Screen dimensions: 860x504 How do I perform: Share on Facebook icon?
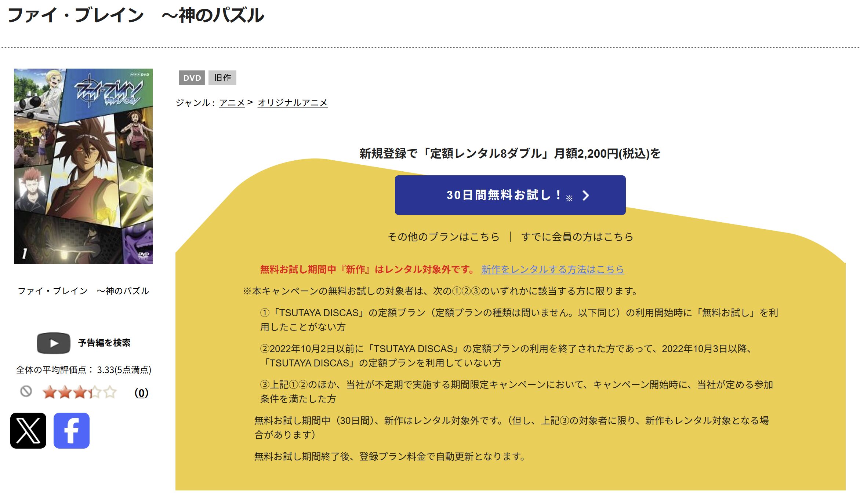(x=72, y=431)
